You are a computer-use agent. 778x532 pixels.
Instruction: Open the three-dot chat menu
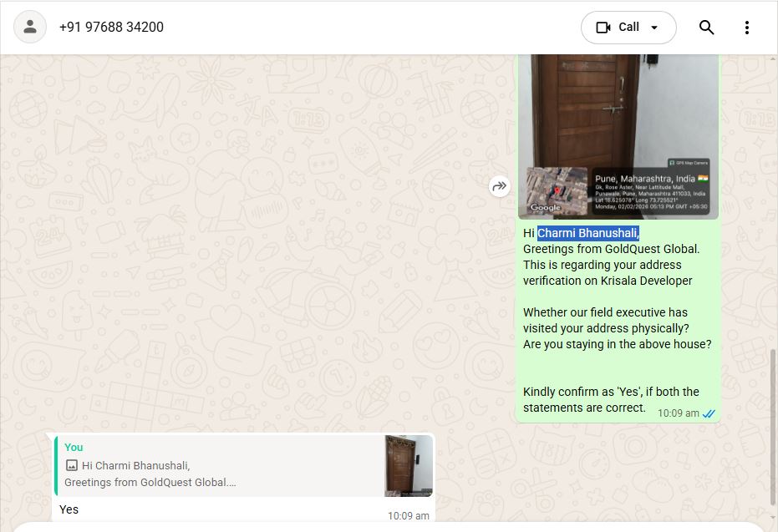[747, 28]
